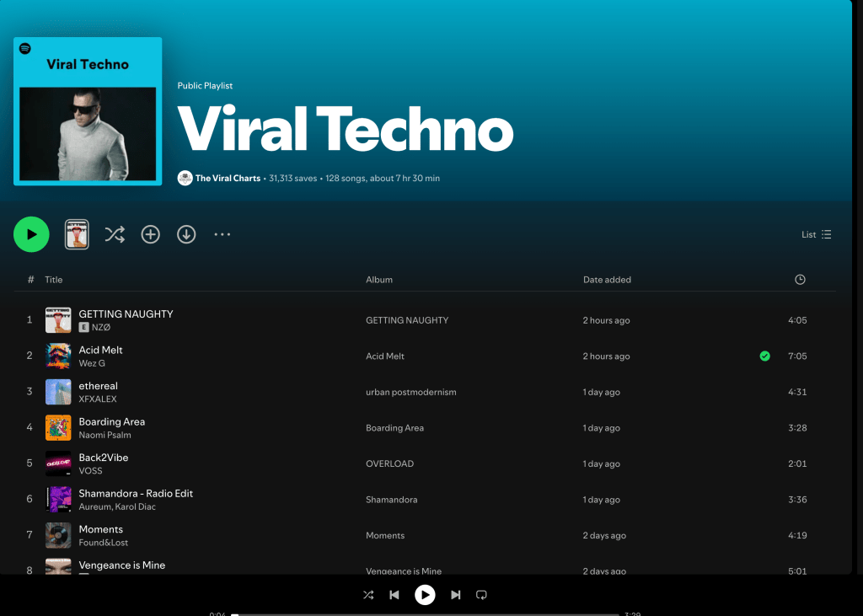
Task: Click the Public Playlist label
Action: [x=205, y=86]
